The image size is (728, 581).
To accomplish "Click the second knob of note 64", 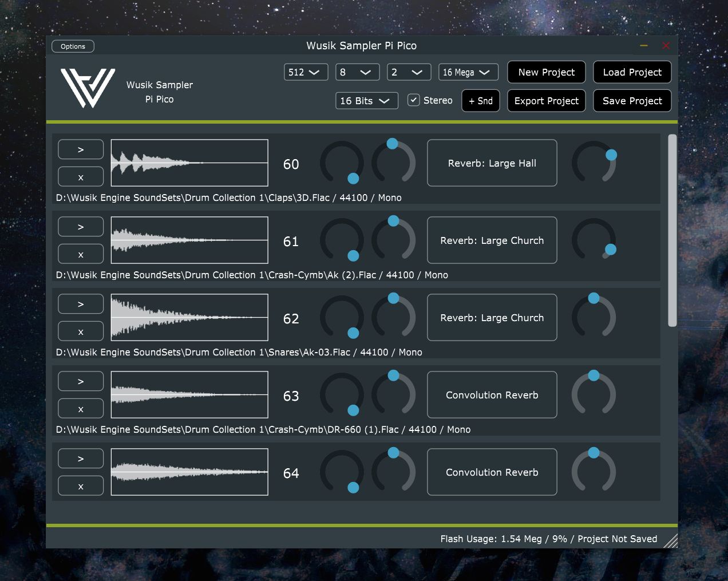I will 394,471.
